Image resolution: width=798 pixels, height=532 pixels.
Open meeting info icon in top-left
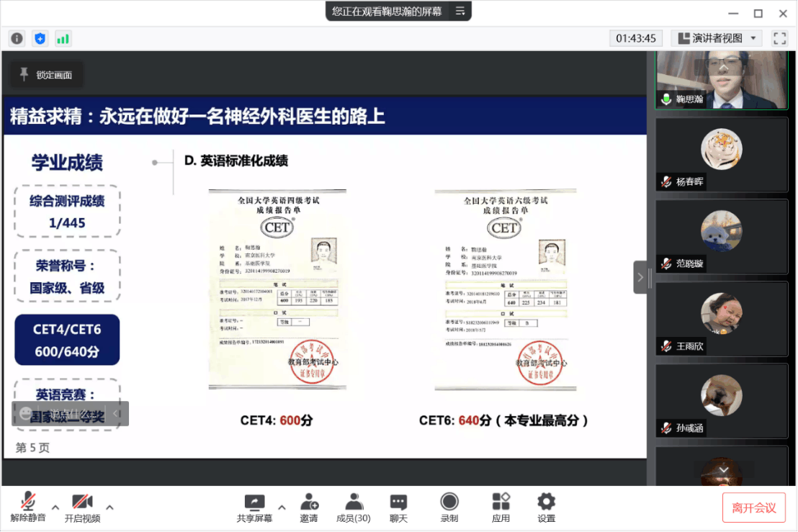coord(17,38)
